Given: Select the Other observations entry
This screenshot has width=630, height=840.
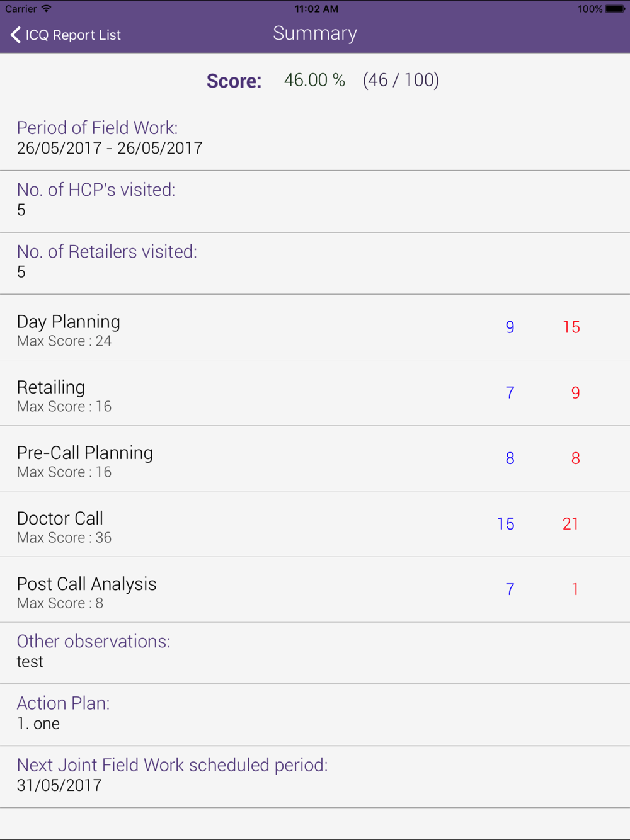Looking at the screenshot, I should pos(315,653).
